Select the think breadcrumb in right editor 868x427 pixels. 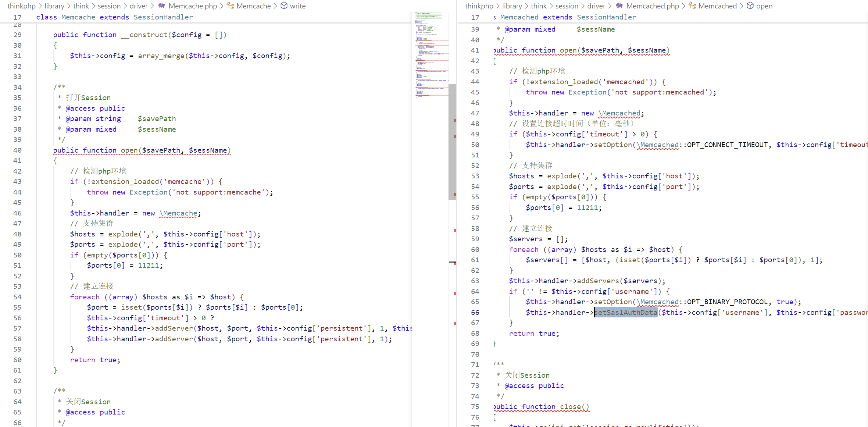[539, 6]
